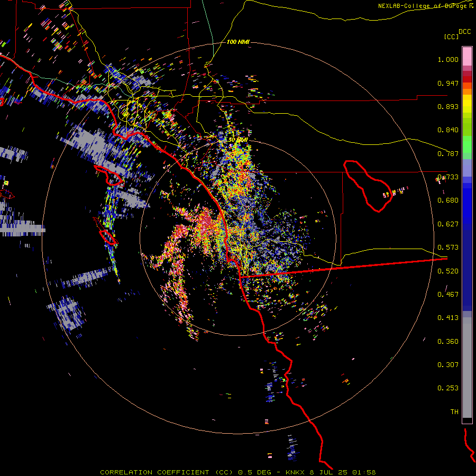Select the 0.307 scale label

coord(448,365)
